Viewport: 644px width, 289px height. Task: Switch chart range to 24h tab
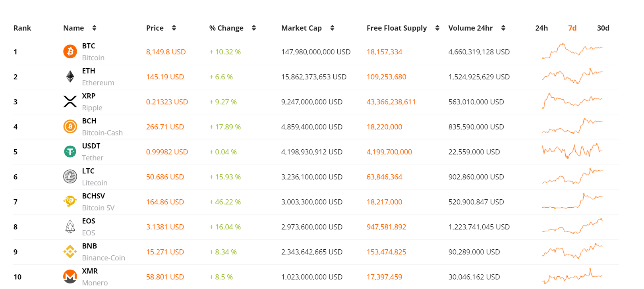click(x=542, y=28)
